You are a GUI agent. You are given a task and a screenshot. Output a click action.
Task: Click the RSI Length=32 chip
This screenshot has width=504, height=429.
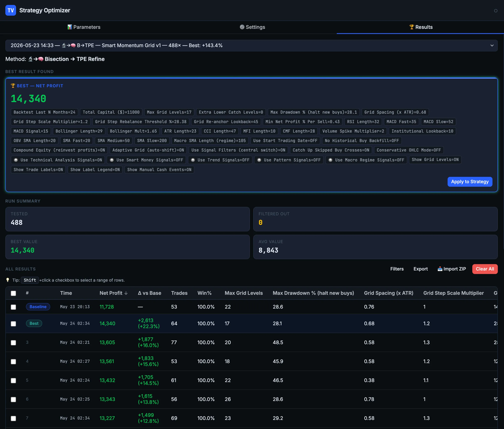pos(363,122)
